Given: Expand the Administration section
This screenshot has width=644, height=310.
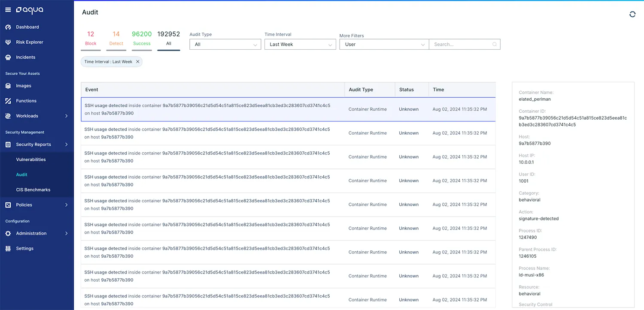Looking at the screenshot, I should tap(37, 233).
